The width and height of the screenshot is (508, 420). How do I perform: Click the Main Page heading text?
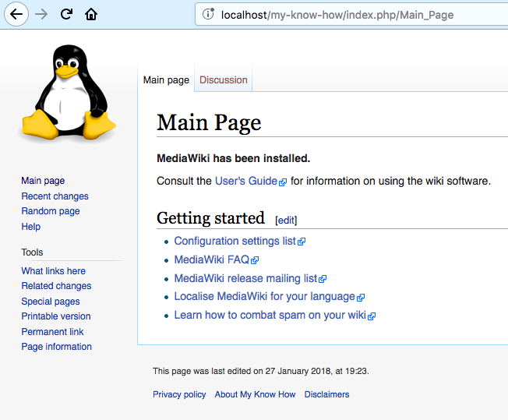click(x=209, y=123)
